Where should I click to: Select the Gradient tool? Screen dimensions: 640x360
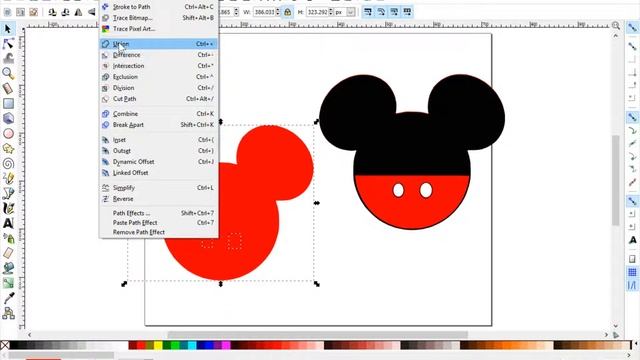[x=8, y=283]
